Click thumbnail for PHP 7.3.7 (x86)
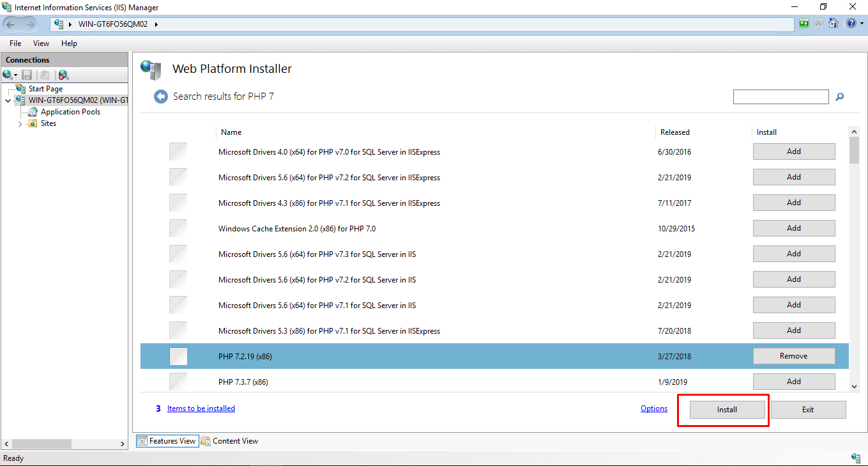This screenshot has height=466, width=868. [x=178, y=382]
